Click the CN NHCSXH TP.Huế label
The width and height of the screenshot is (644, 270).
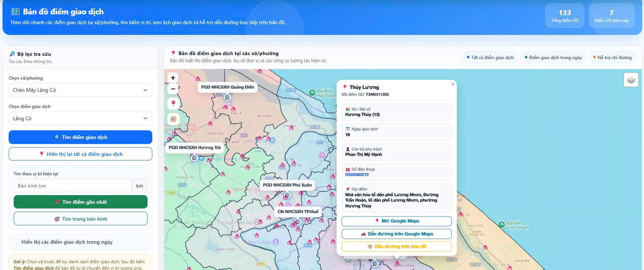pyautogui.click(x=298, y=212)
